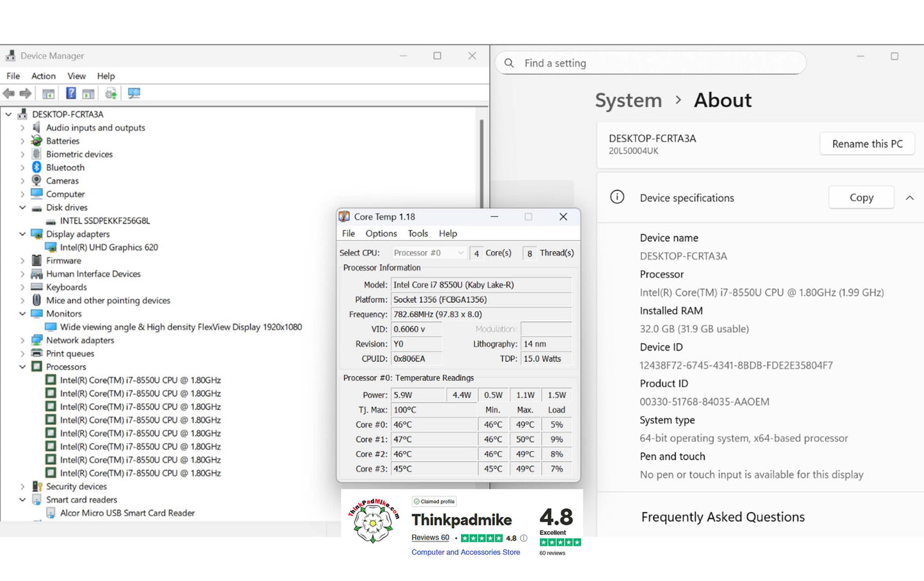
Task: Collapse the DESKTOP-FCRTA3A root node
Action: (x=8, y=115)
